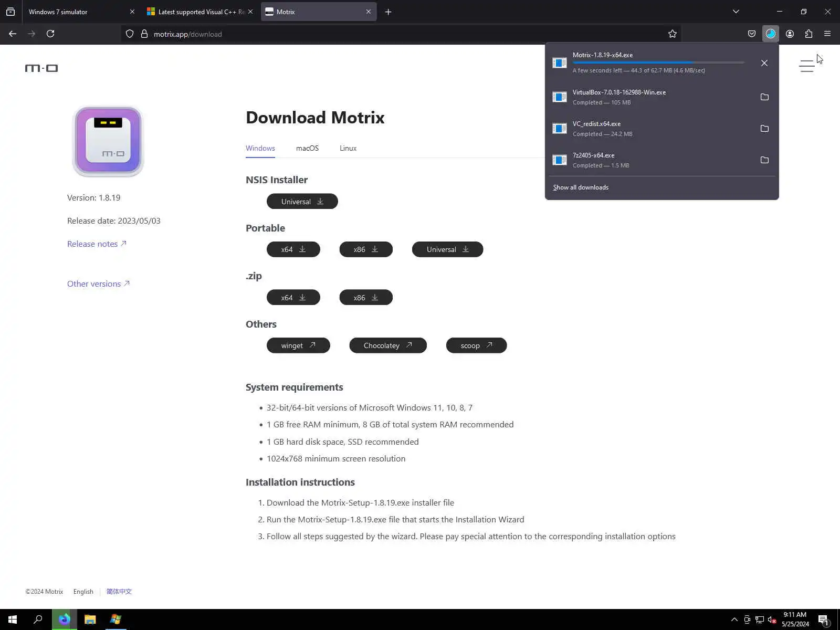The width and height of the screenshot is (840, 630).
Task: Show hidden system tray icons
Action: pyautogui.click(x=734, y=620)
